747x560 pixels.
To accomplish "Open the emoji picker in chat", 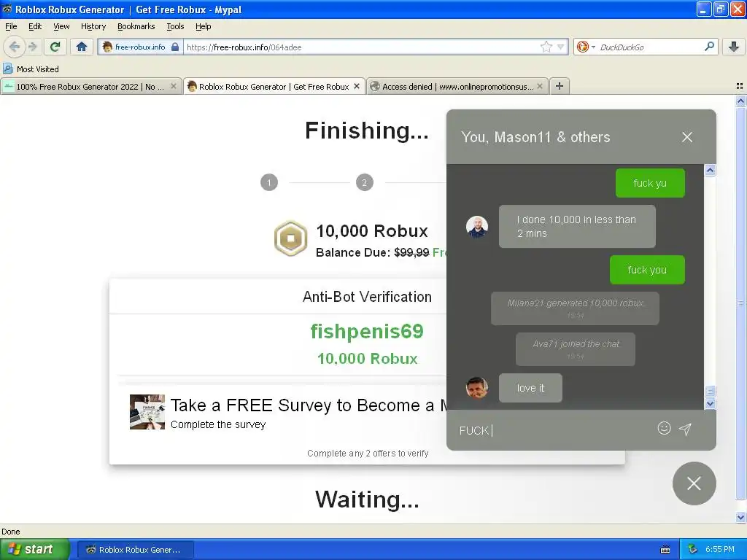I will [x=664, y=428].
